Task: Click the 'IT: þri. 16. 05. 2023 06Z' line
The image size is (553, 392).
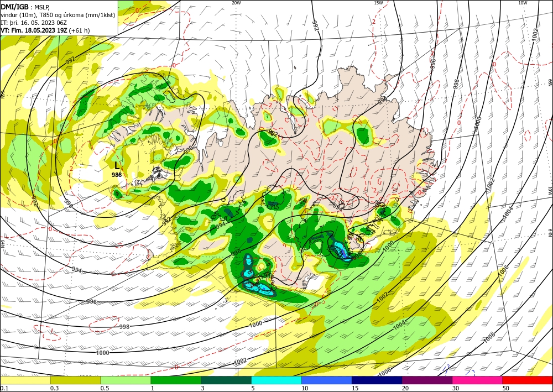Action: point(33,23)
